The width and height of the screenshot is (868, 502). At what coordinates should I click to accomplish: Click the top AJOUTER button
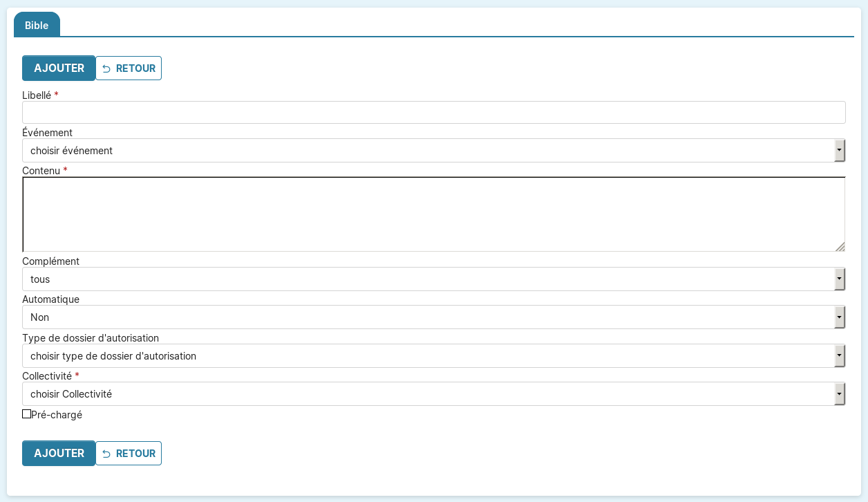point(59,68)
